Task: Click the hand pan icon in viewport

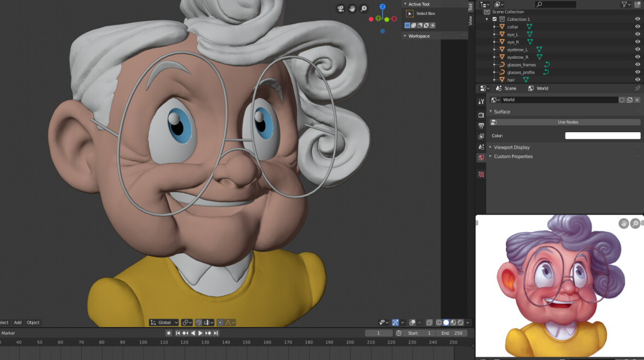Action: pos(352,9)
